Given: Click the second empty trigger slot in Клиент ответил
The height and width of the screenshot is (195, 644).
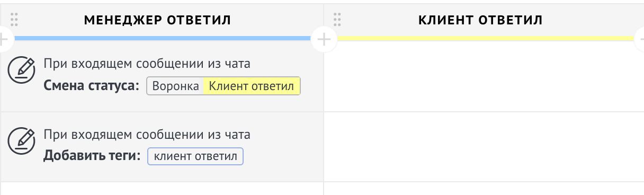Looking at the screenshot, I should (484, 147).
